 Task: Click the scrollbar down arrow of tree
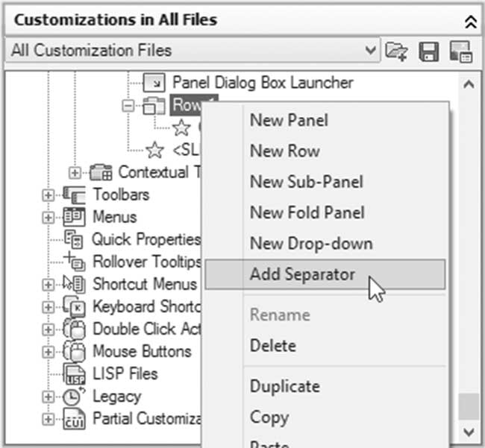point(469,432)
